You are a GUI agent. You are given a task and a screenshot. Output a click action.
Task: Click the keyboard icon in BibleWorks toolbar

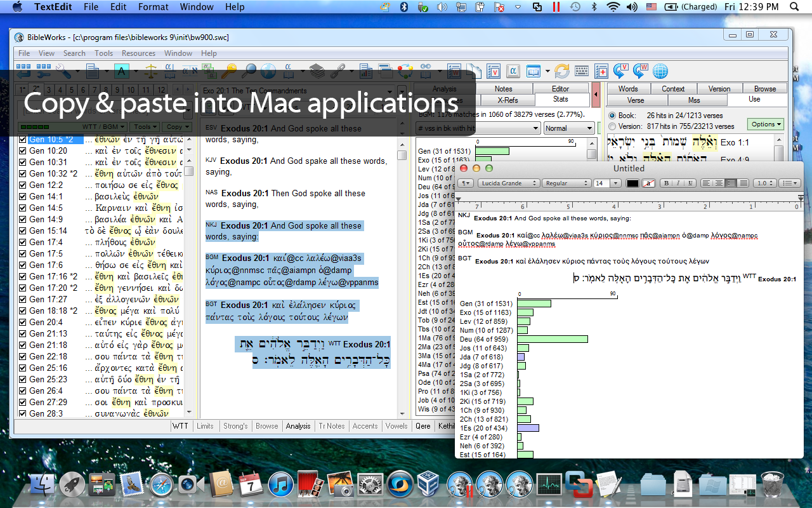[x=580, y=70]
